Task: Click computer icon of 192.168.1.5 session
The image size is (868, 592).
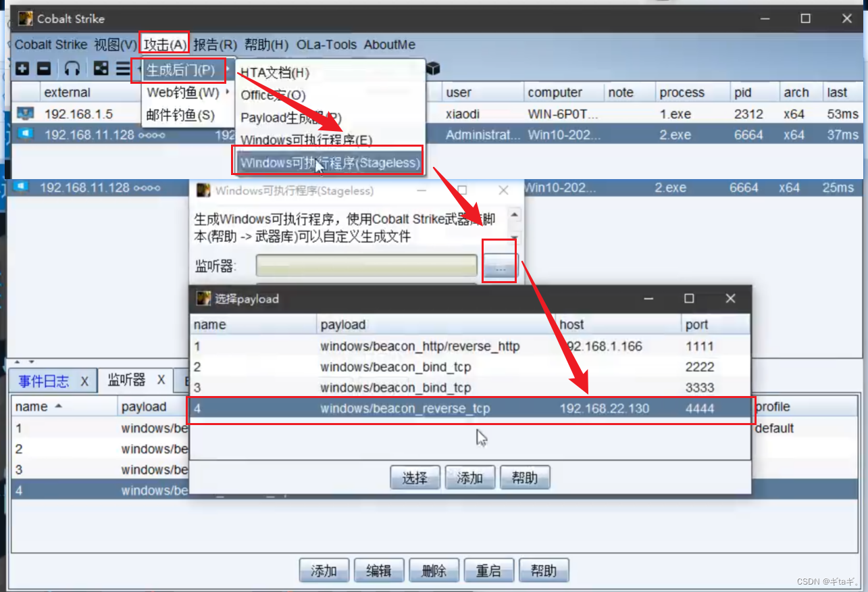Action: click(x=26, y=114)
